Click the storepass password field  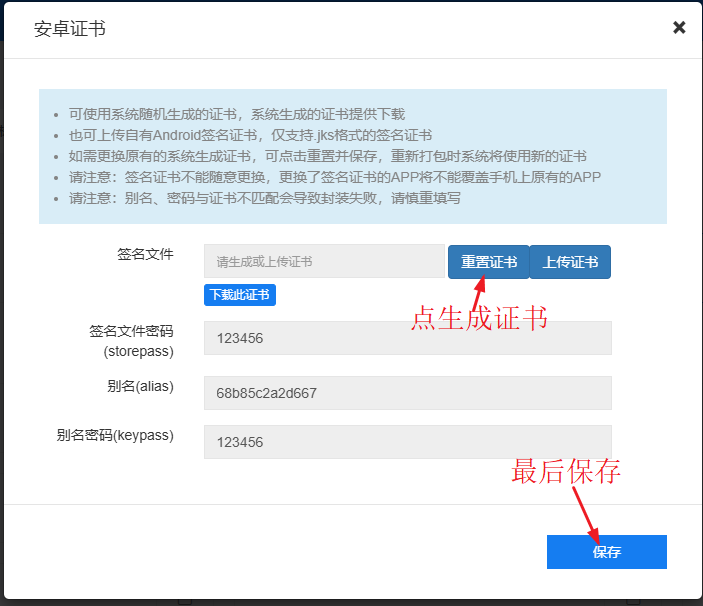(407, 338)
